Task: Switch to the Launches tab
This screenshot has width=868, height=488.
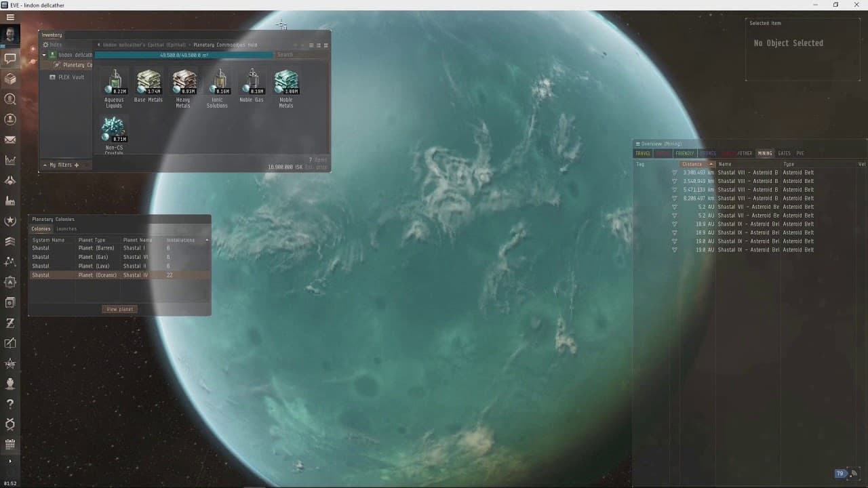Action: (66, 229)
